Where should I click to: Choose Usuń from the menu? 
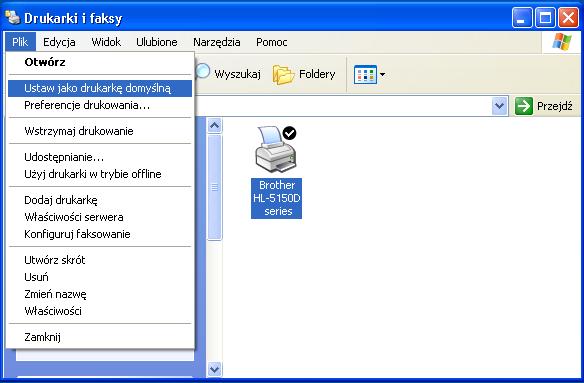pyautogui.click(x=100, y=277)
